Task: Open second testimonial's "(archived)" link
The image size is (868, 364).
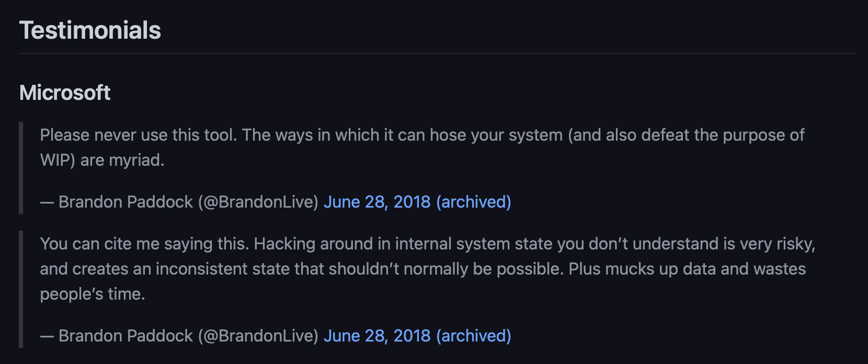Action: pyautogui.click(x=474, y=336)
